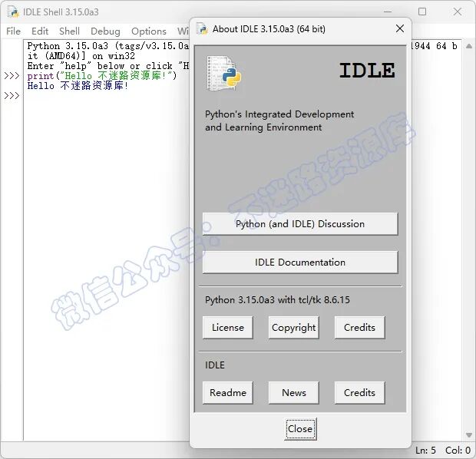
Task: Show the Python Copyright
Action: [293, 328]
